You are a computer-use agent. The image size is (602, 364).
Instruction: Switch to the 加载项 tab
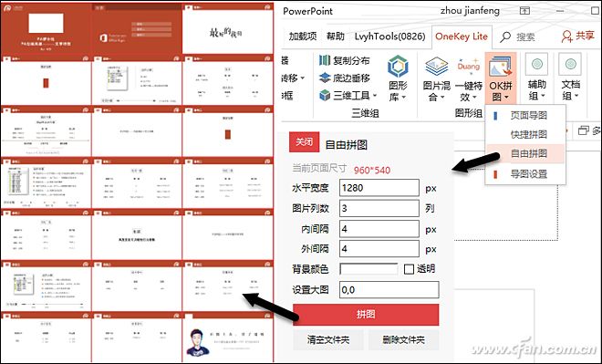click(303, 36)
